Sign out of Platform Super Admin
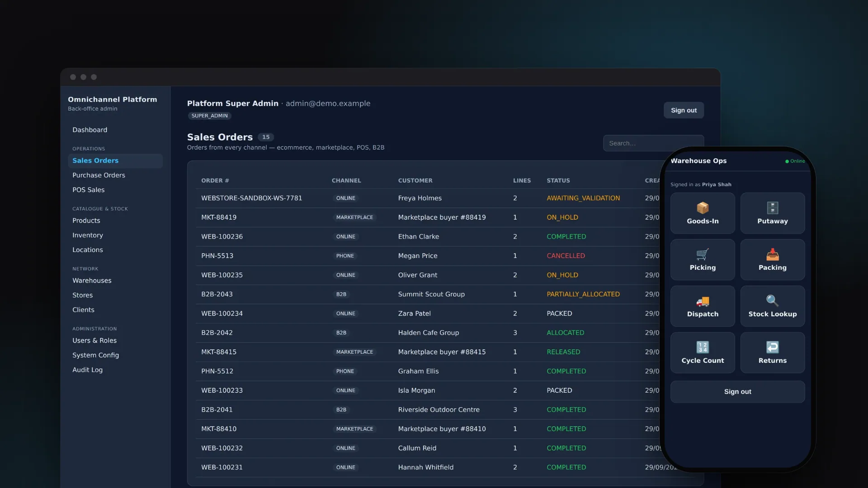This screenshot has width=868, height=488. pos(684,110)
